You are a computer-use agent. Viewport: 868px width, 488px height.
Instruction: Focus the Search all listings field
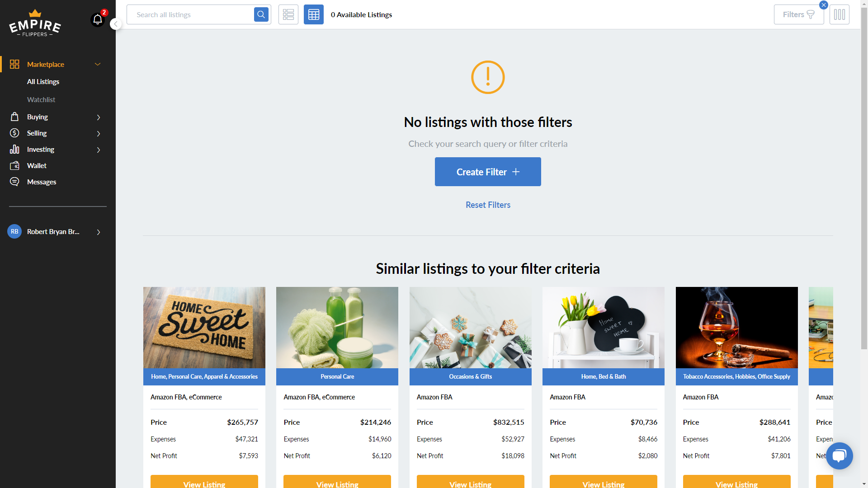coord(190,14)
